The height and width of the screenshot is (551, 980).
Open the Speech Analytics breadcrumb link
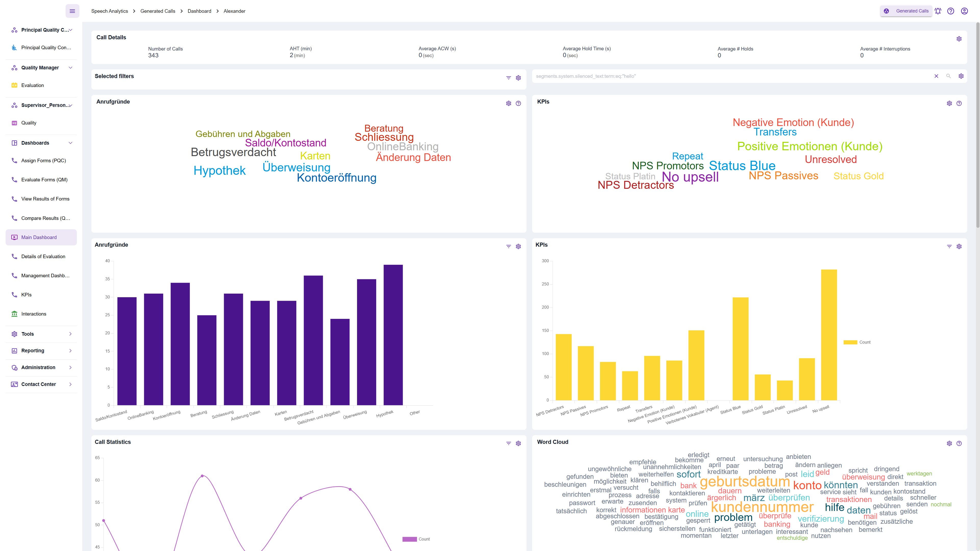pyautogui.click(x=109, y=11)
